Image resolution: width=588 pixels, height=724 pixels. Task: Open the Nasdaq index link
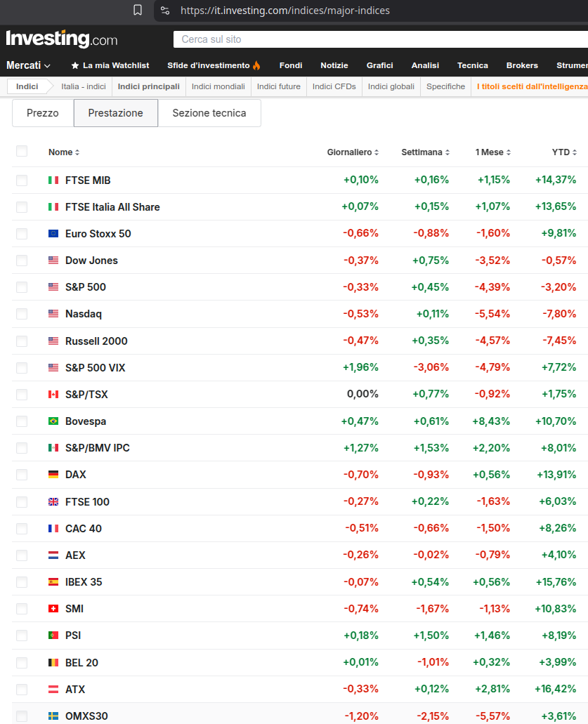click(x=84, y=314)
